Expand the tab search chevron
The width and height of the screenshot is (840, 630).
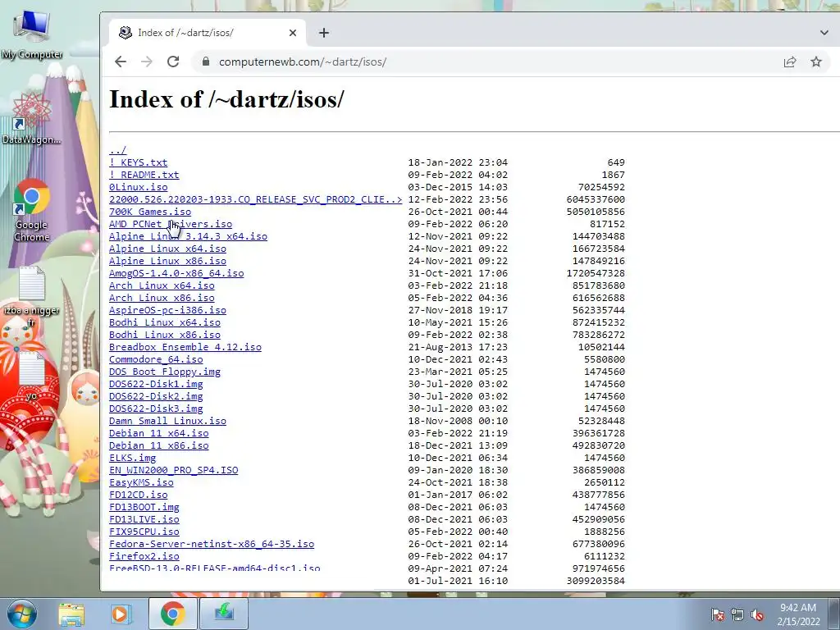824,33
